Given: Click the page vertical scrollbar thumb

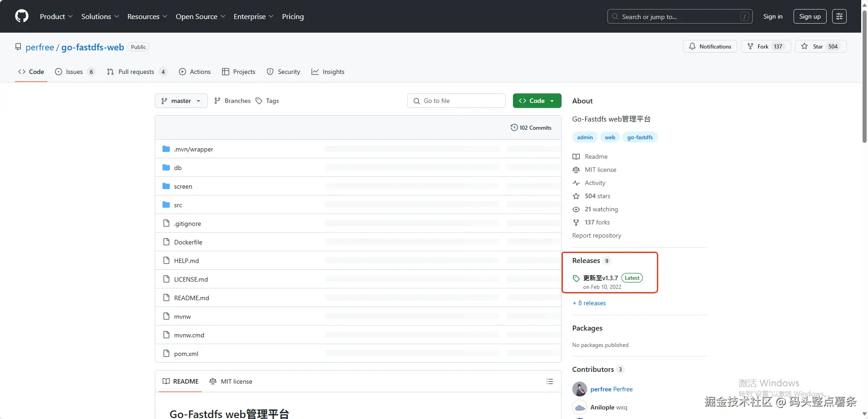Looking at the screenshot, I should pos(864,76).
